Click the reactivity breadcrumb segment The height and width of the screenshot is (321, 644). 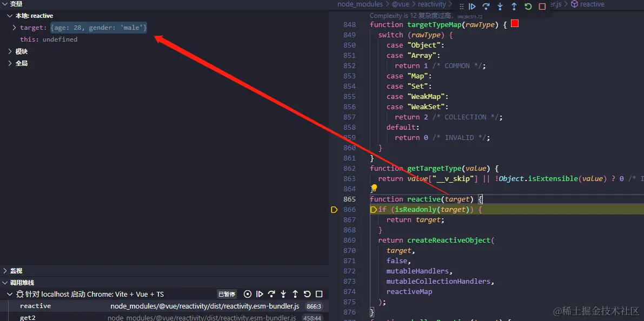(x=431, y=4)
